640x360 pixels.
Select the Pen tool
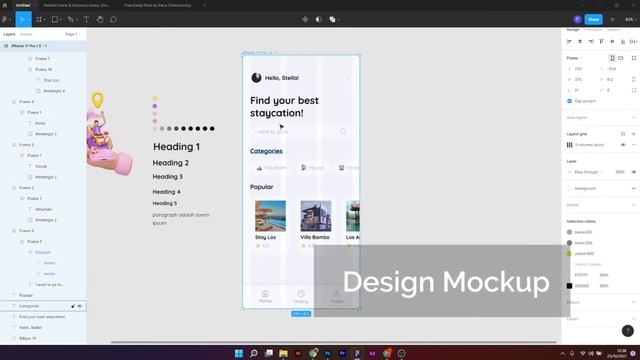pos(71,20)
